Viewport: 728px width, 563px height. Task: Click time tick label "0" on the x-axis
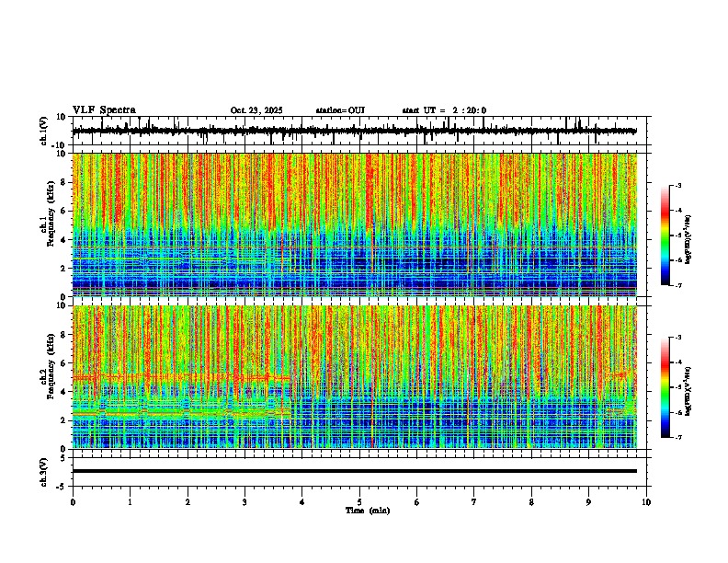point(73,502)
